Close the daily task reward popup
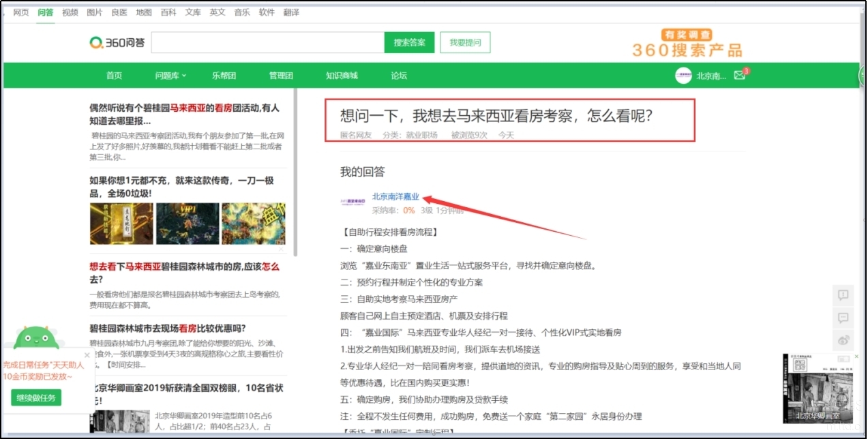 point(87,355)
